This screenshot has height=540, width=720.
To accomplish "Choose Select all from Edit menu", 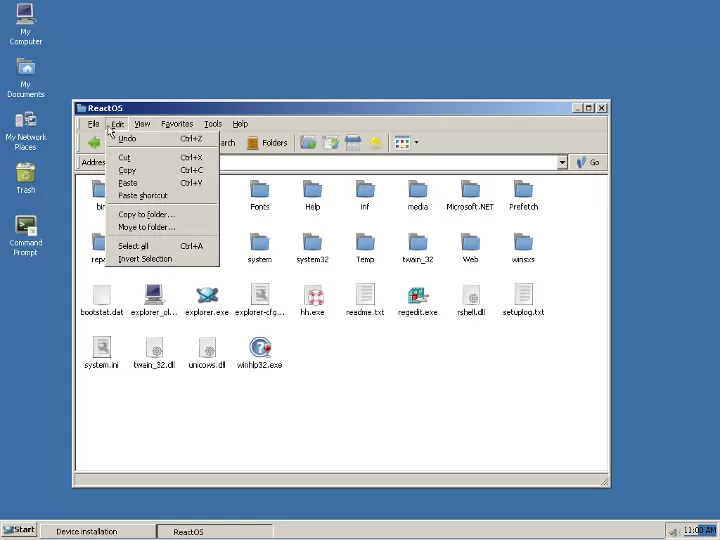I will point(133,246).
